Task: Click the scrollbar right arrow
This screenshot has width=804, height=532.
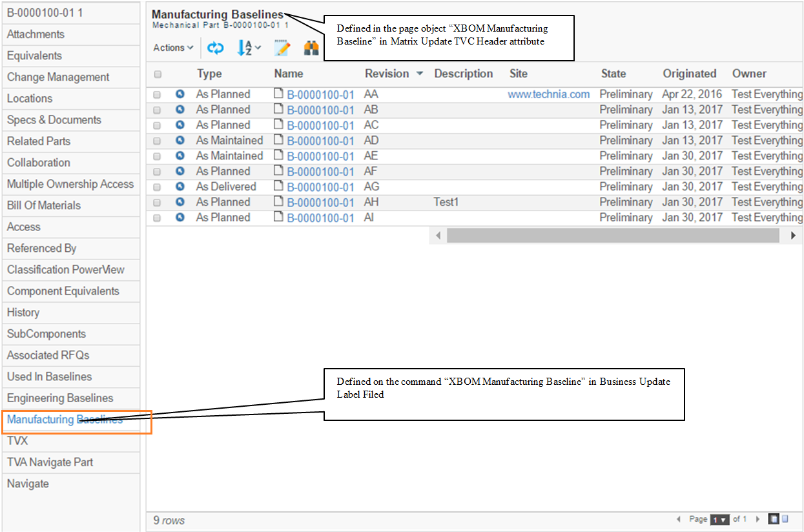Action: pyautogui.click(x=793, y=236)
